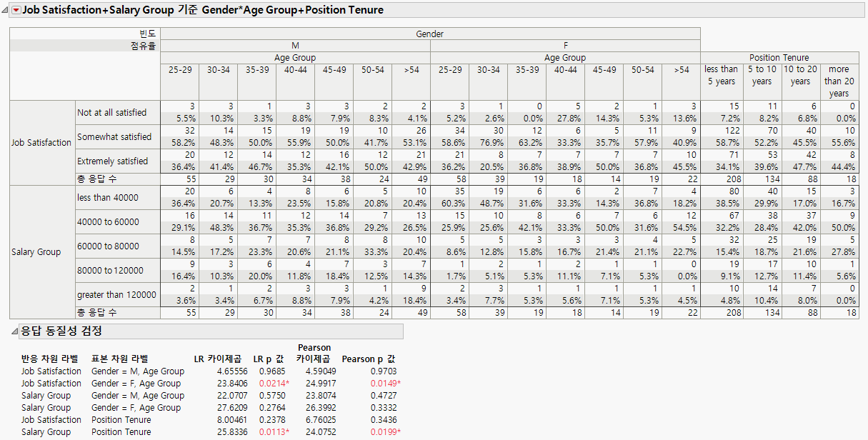Click the Age Group header under M

(x=295, y=57)
